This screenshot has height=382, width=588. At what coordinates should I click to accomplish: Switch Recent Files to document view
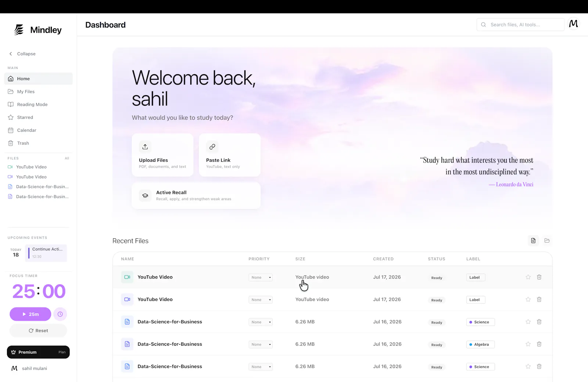point(533,241)
